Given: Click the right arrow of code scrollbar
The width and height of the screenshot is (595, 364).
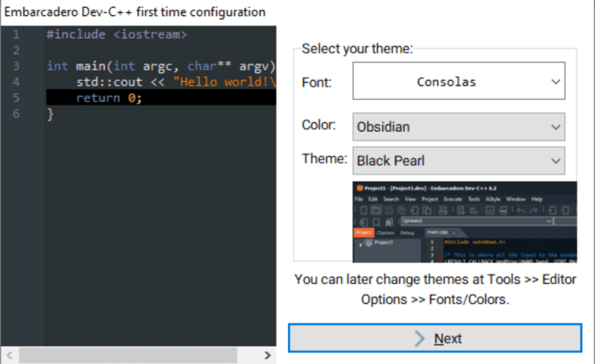Looking at the screenshot, I should pyautogui.click(x=267, y=355).
